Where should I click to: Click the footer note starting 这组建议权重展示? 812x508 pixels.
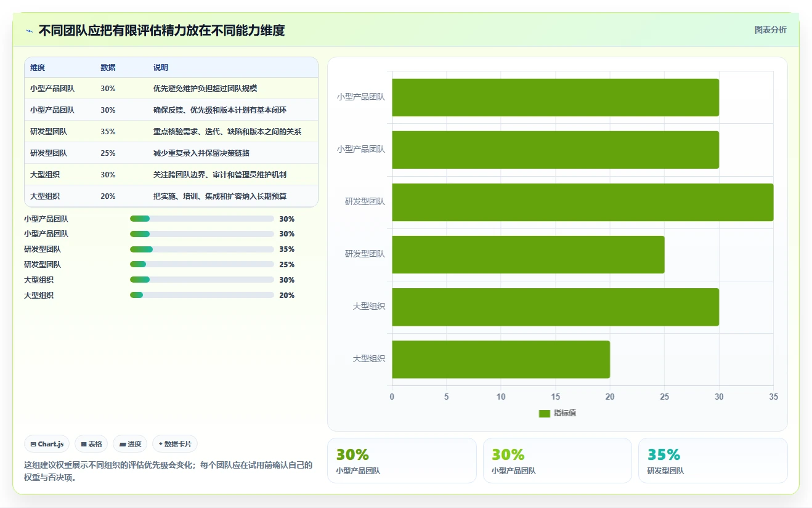click(x=168, y=471)
